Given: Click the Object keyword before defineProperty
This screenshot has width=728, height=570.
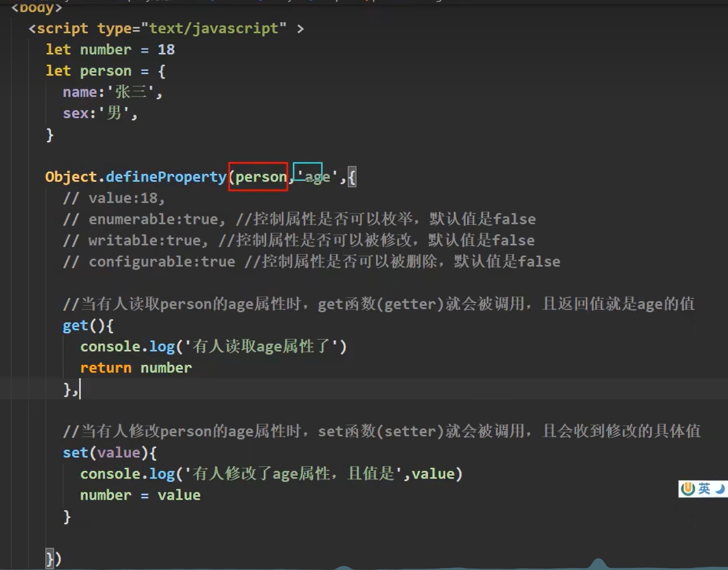Looking at the screenshot, I should tap(71, 177).
